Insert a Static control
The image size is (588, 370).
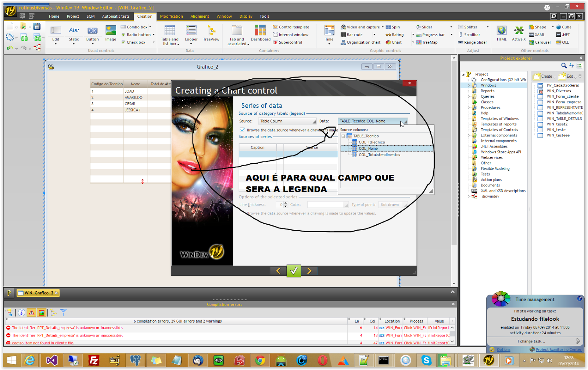coord(74,34)
